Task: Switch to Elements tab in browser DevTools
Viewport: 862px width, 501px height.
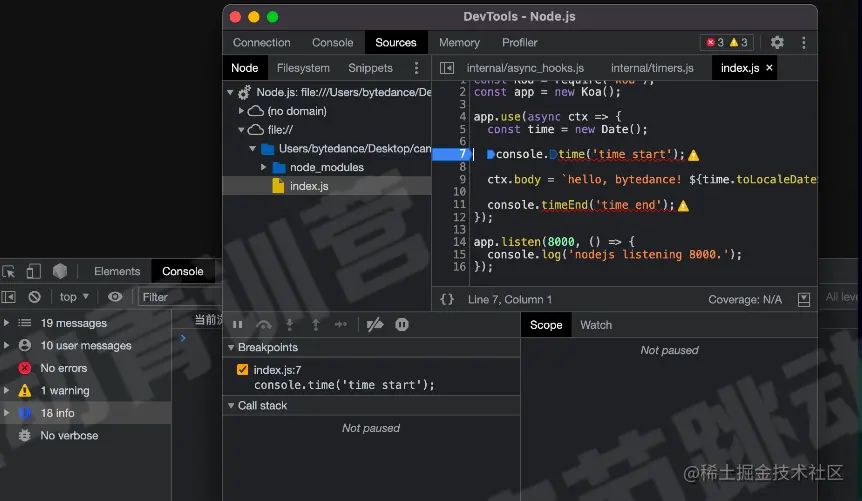Action: pyautogui.click(x=117, y=271)
